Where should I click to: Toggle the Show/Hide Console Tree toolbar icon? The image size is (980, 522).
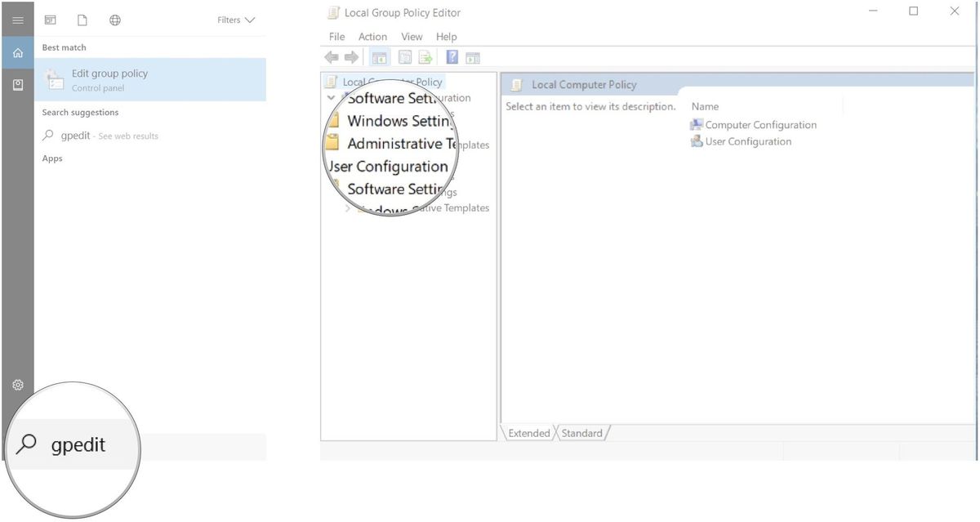tap(379, 57)
